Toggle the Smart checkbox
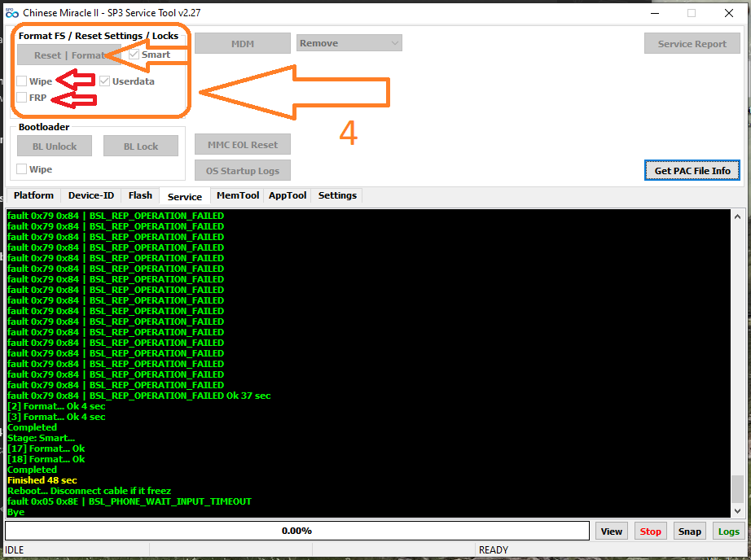 134,55
